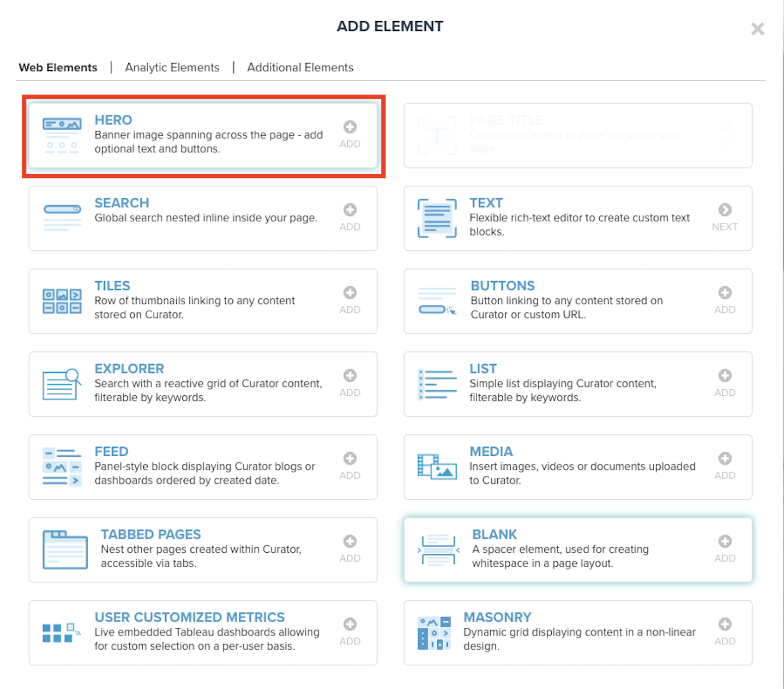Select the Media filmstrip icon

tap(436, 466)
